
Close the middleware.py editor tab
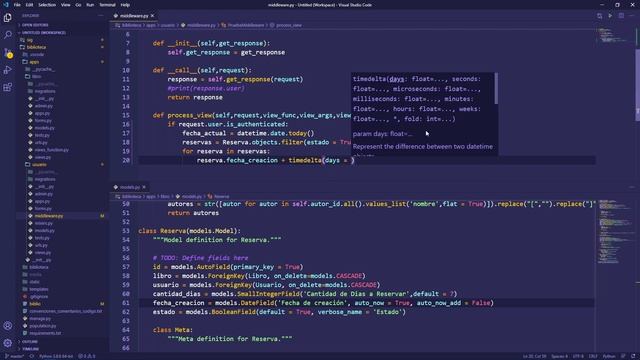[153, 16]
